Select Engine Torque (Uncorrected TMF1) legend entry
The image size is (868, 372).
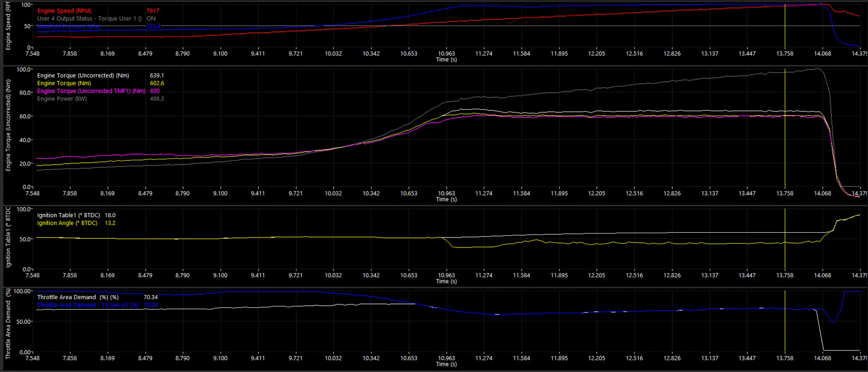point(91,91)
